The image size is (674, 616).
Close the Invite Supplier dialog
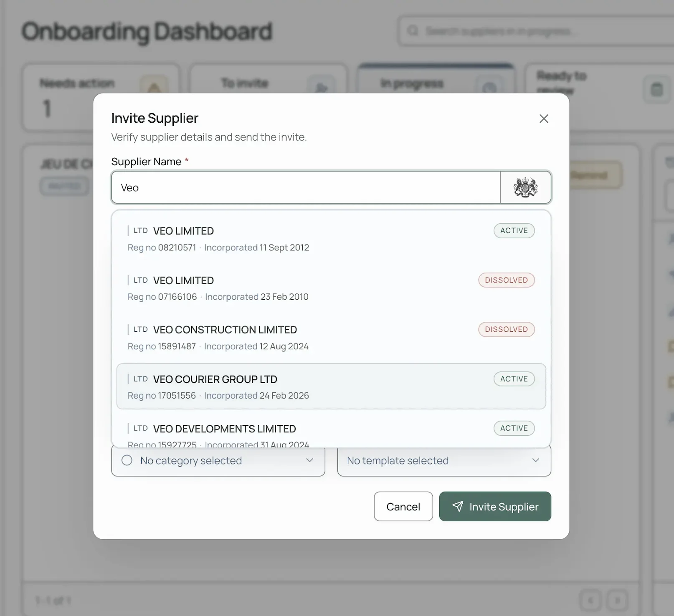pyautogui.click(x=544, y=119)
